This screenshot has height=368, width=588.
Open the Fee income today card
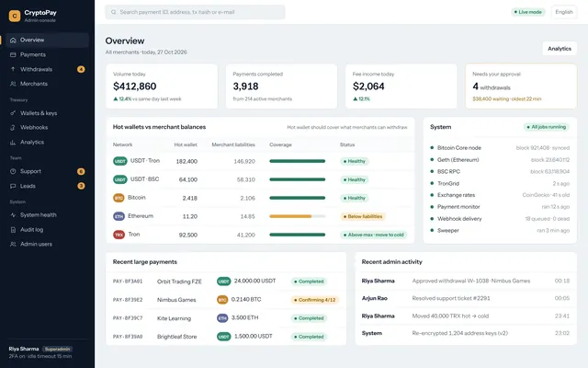pyautogui.click(x=401, y=86)
